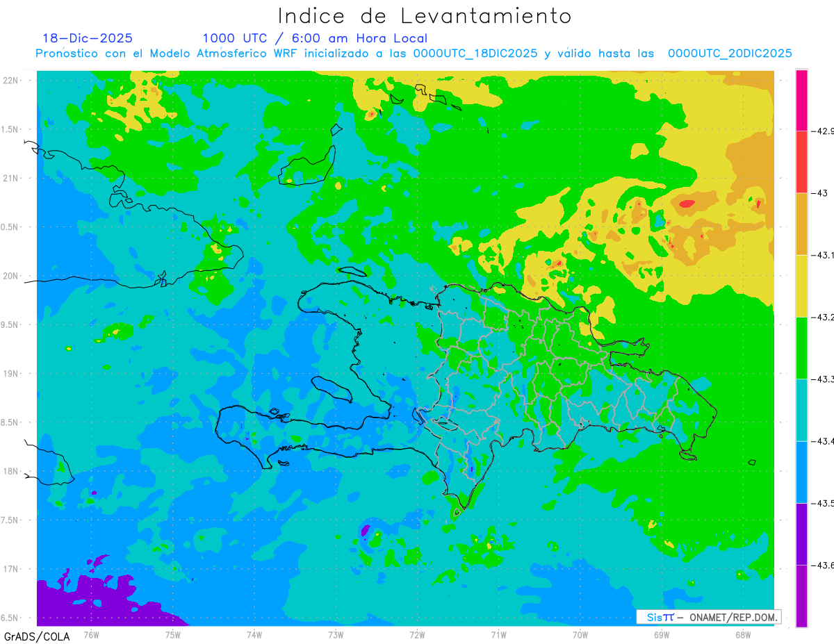Select the '73W' longitude label
834x644 pixels.
point(336,634)
